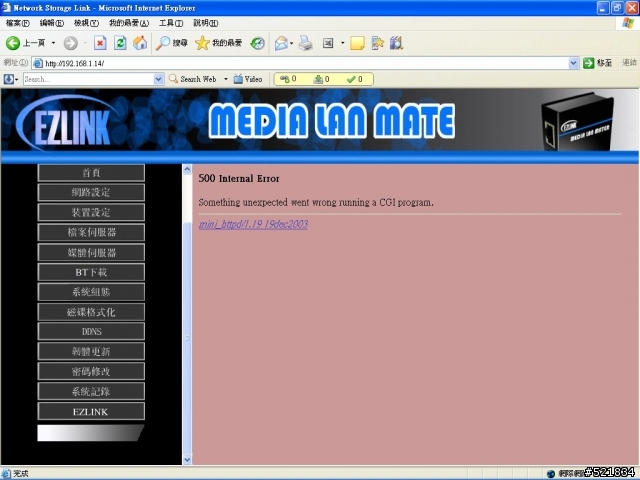Image resolution: width=640 pixels, height=480 pixels.
Task: Expand the Back button history dropdown
Action: tap(53, 43)
